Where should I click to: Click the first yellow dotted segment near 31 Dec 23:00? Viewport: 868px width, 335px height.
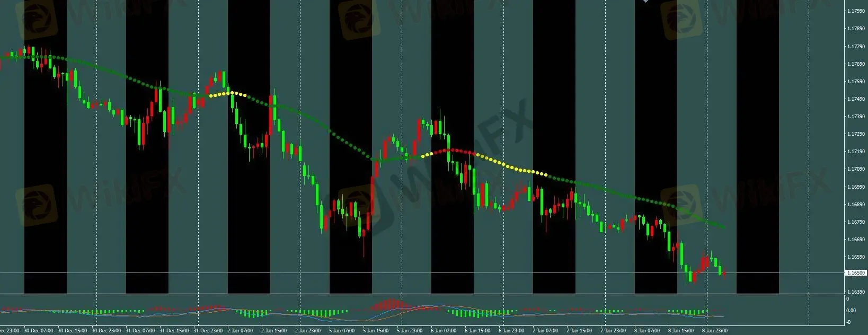(x=228, y=94)
